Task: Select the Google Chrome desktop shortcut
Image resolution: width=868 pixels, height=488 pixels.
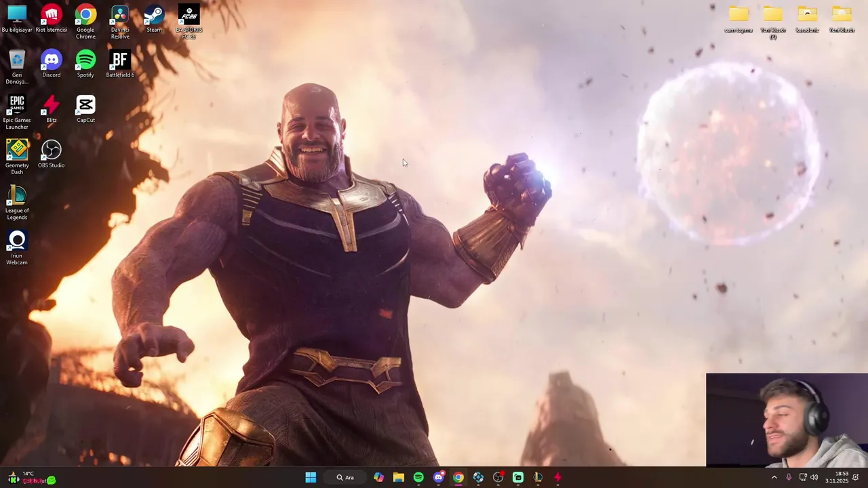Action: (x=85, y=22)
